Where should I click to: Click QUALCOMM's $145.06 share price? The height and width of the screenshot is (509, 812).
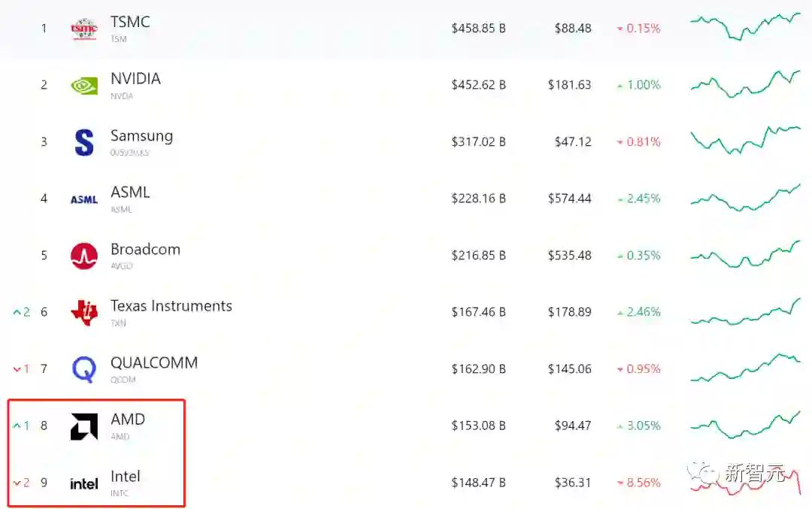pos(569,369)
